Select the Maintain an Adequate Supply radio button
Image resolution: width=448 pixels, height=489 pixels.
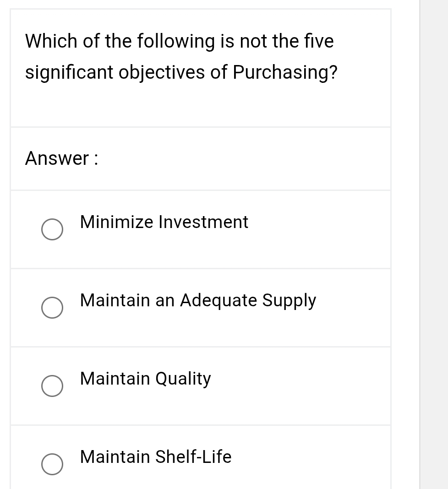(52, 308)
